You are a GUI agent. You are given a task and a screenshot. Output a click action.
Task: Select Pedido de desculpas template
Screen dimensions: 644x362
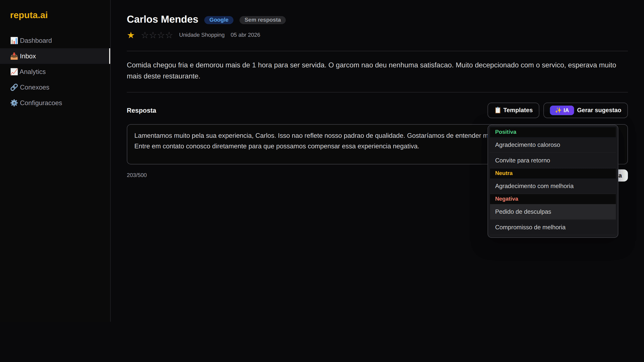click(553, 212)
